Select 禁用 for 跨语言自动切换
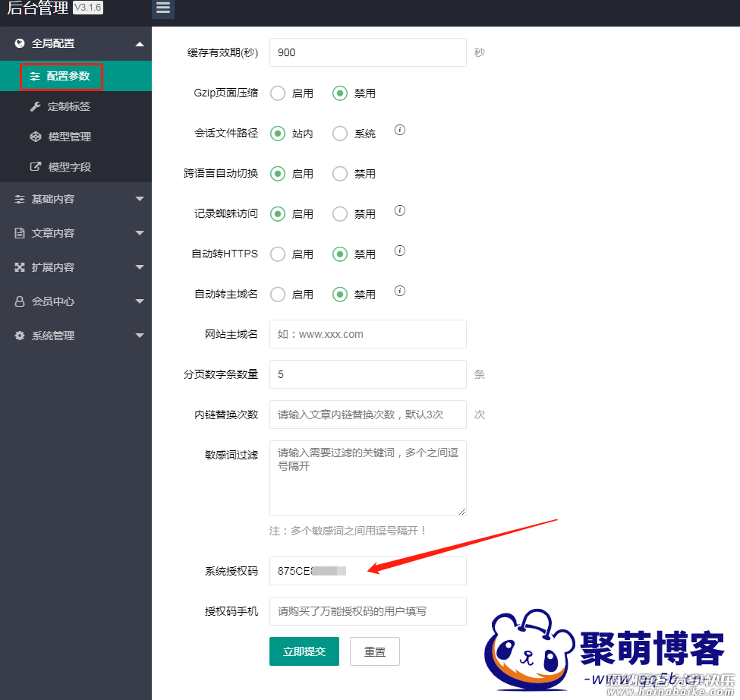Screen dimensions: 740x700 pyautogui.click(x=340, y=174)
